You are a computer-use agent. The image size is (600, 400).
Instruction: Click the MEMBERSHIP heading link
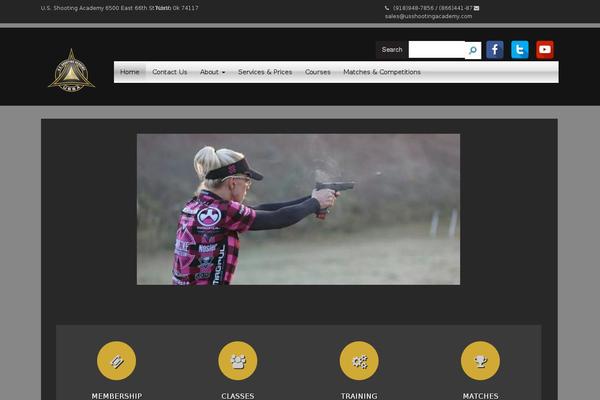click(x=117, y=396)
